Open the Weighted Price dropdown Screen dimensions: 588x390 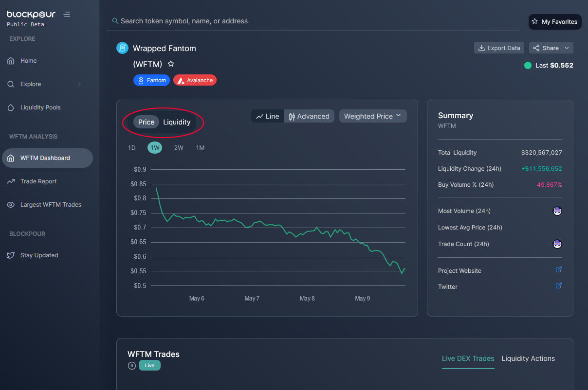pyautogui.click(x=373, y=116)
